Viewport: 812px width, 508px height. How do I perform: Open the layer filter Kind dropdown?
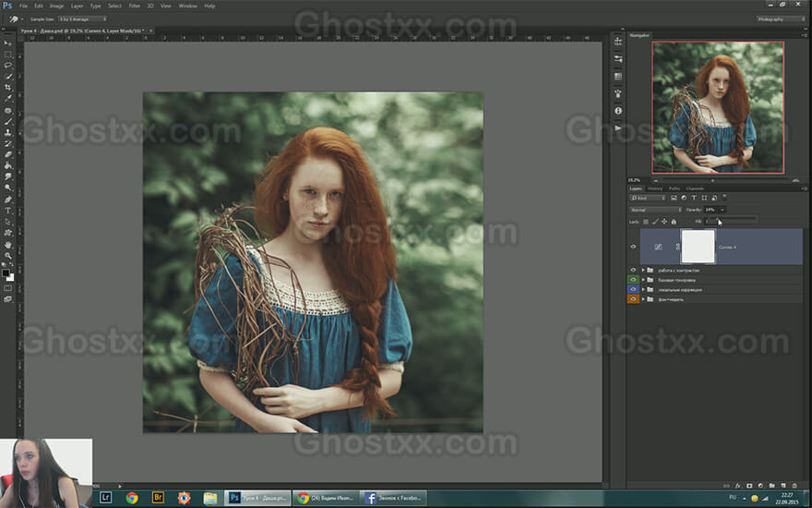649,198
